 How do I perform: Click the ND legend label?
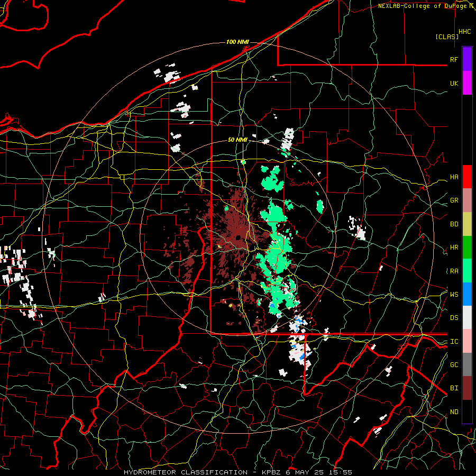[x=454, y=412]
